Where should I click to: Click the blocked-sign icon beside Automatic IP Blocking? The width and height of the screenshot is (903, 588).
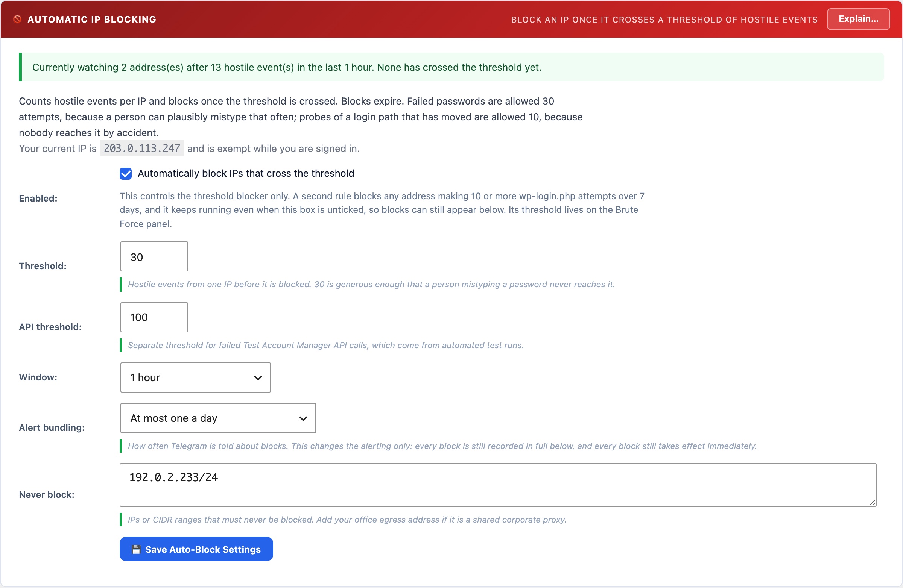[17, 19]
